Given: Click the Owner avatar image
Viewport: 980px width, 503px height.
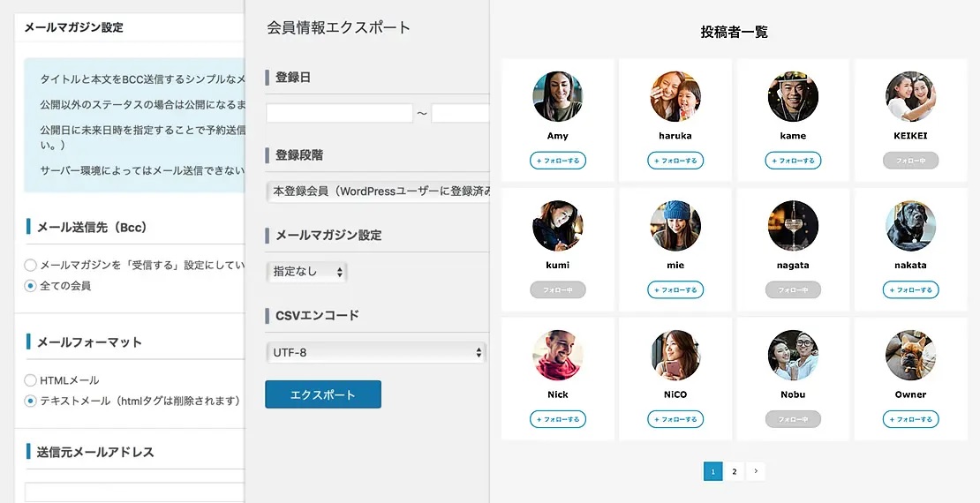Looking at the screenshot, I should pyautogui.click(x=910, y=355).
